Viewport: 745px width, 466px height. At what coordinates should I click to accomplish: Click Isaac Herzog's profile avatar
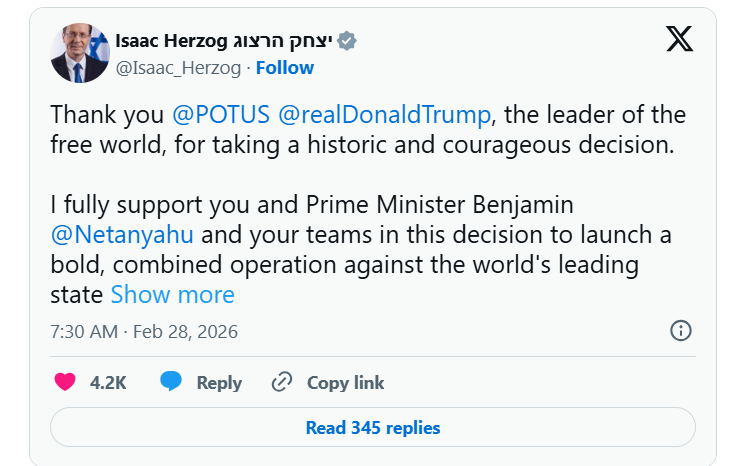80,53
